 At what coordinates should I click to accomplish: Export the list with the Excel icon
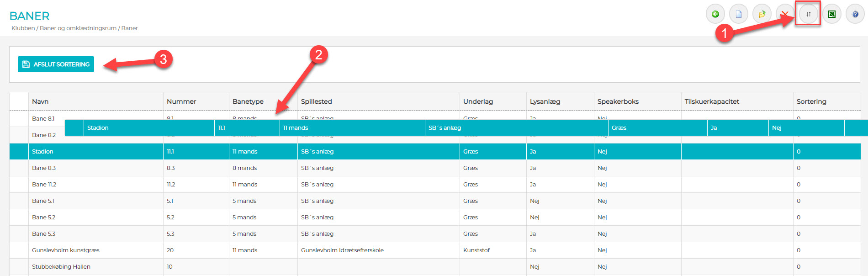831,14
